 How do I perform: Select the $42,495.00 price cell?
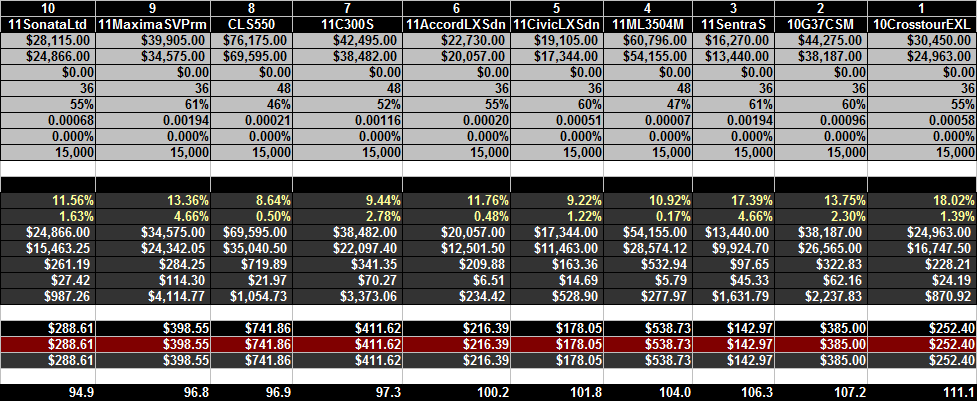pos(347,40)
